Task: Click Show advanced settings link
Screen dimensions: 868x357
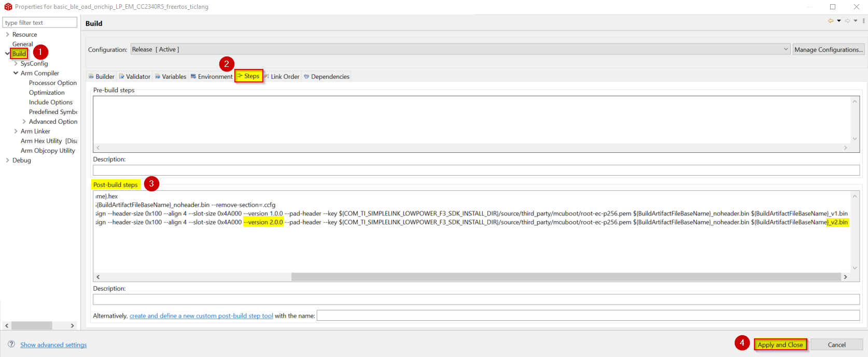Action: [53, 345]
